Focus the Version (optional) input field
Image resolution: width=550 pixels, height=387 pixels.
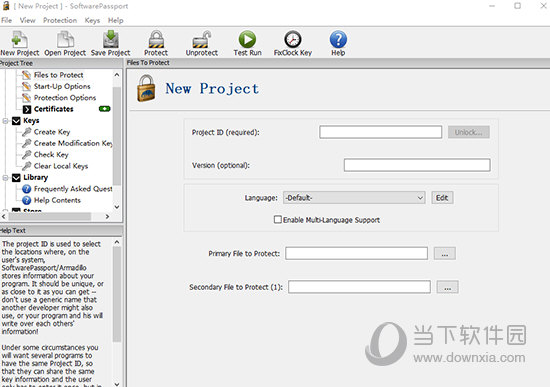click(417, 165)
